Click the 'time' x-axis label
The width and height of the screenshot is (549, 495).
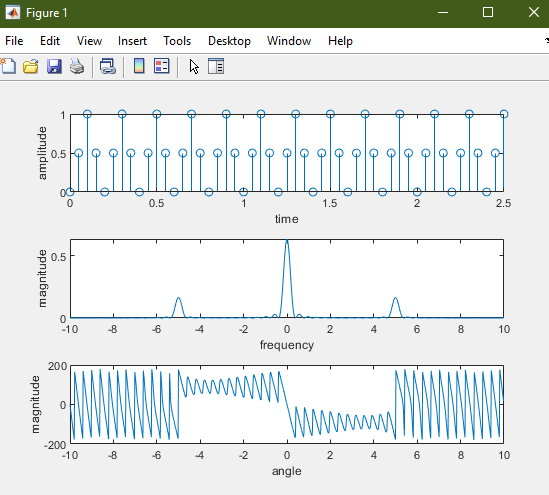point(287,219)
